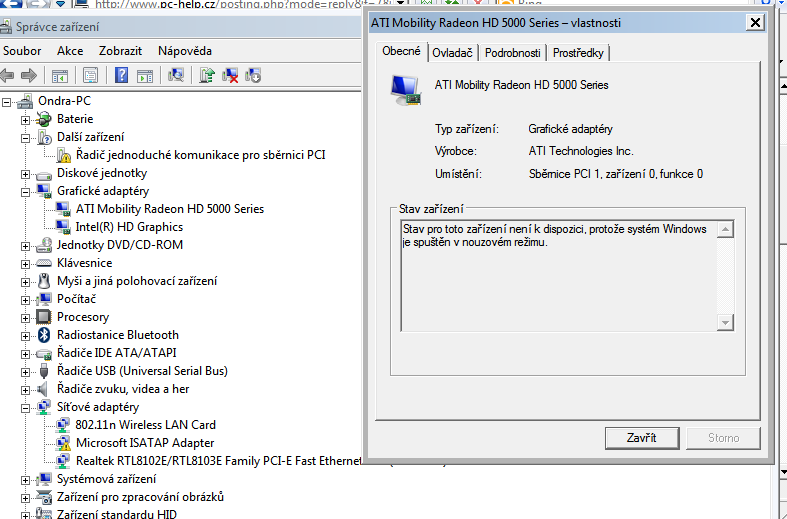
Task: Switch to the Podrobnosti tab
Action: tap(512, 53)
